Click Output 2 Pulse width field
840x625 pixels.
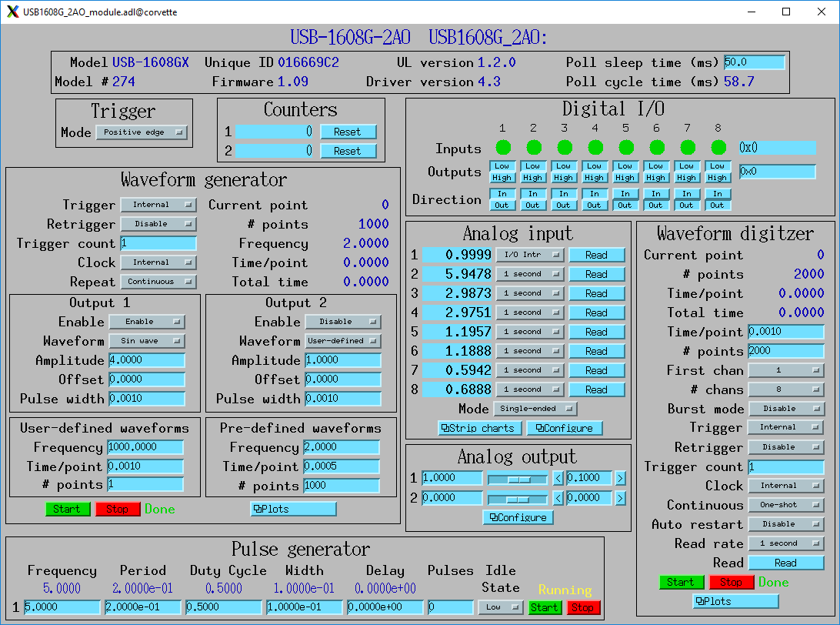343,399
